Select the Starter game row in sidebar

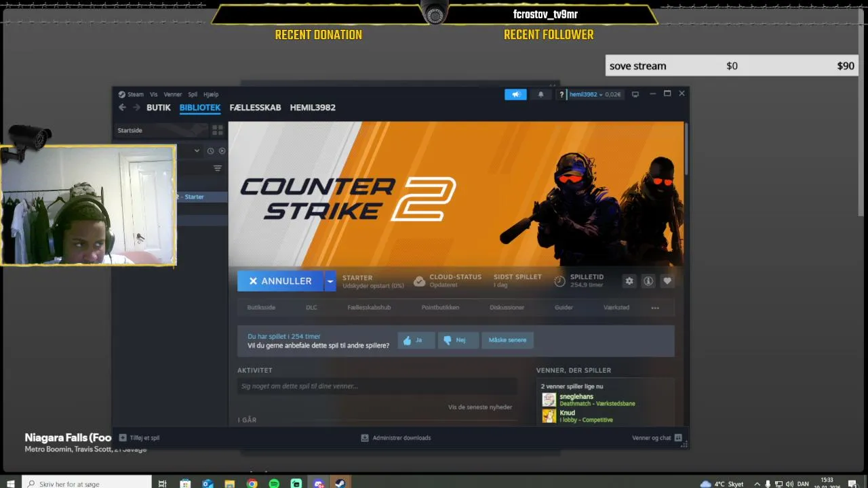(202, 197)
